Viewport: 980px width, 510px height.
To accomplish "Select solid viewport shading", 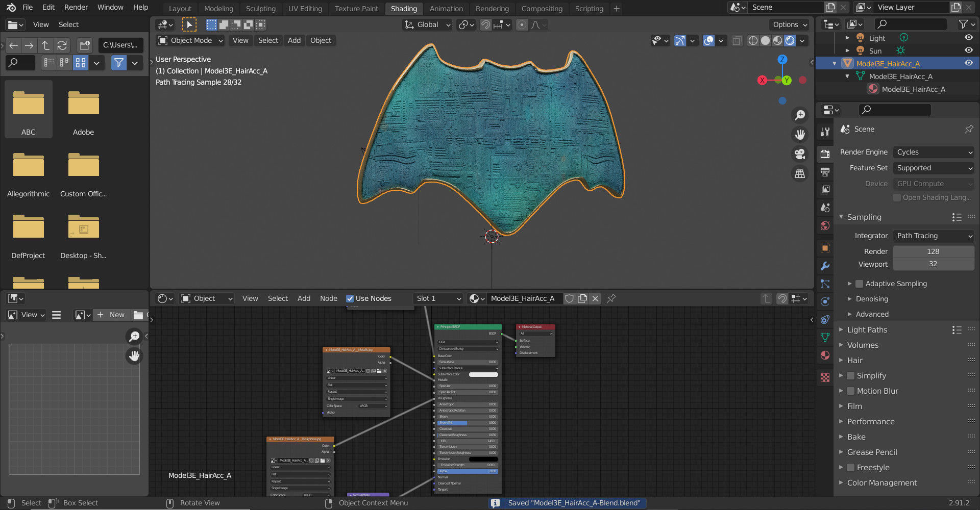I will (x=765, y=41).
